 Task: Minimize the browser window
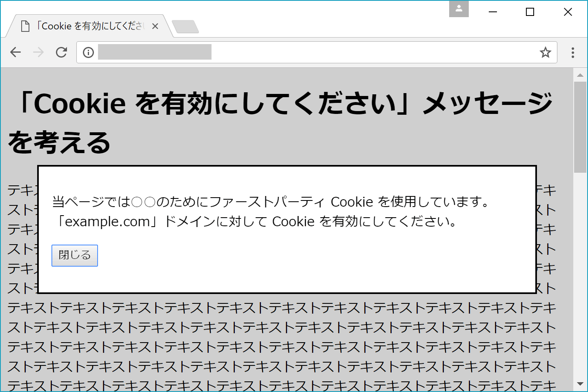point(493,12)
